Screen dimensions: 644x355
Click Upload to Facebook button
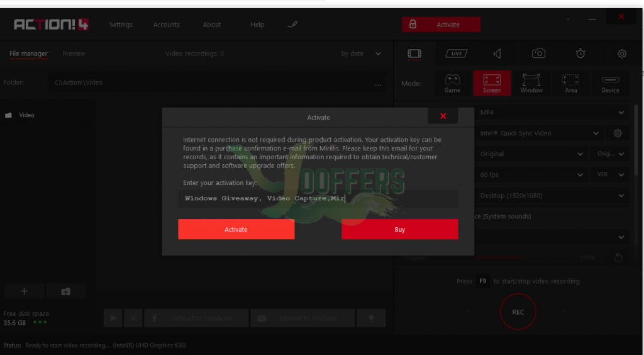196,318
